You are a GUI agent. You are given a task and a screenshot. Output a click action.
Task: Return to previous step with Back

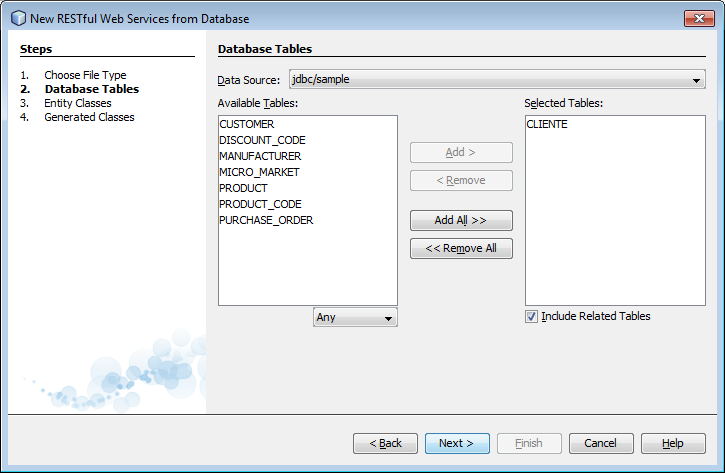(x=385, y=443)
